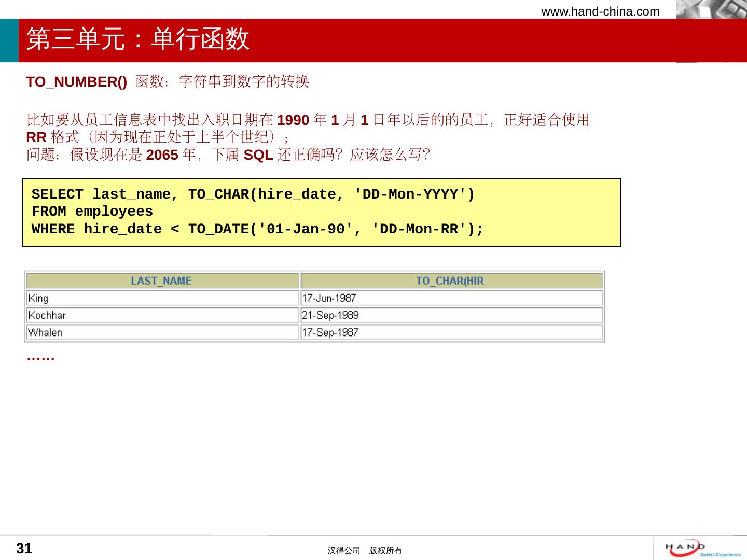Click the slide number 31
747x560 pixels.
[24, 549]
